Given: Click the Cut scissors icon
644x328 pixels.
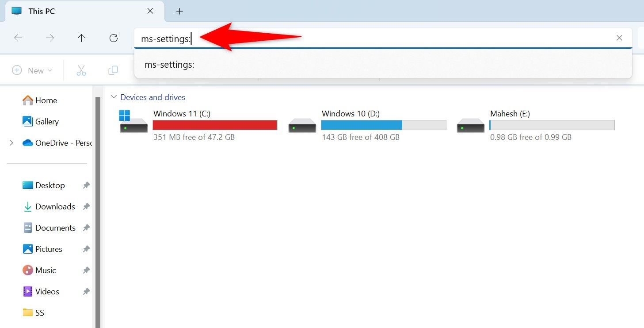Looking at the screenshot, I should [81, 70].
